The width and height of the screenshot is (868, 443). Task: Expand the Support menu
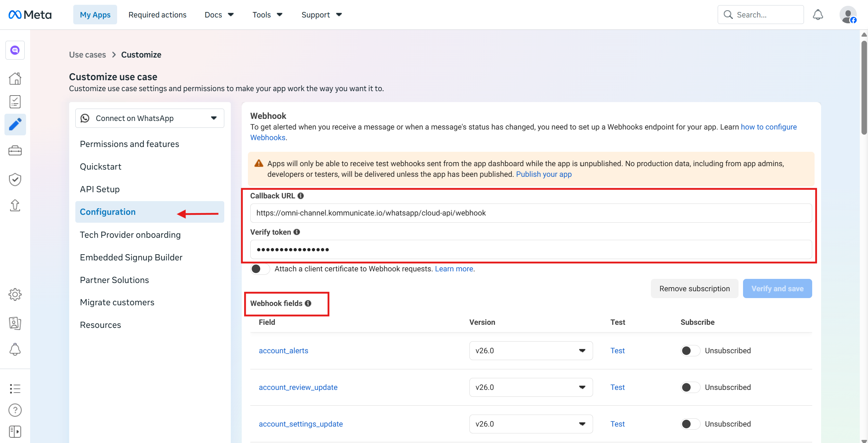click(x=322, y=15)
